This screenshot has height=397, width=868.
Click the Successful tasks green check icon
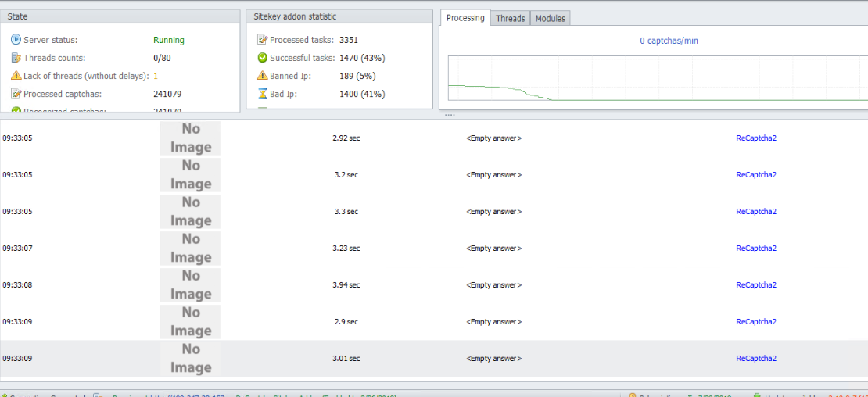point(263,58)
